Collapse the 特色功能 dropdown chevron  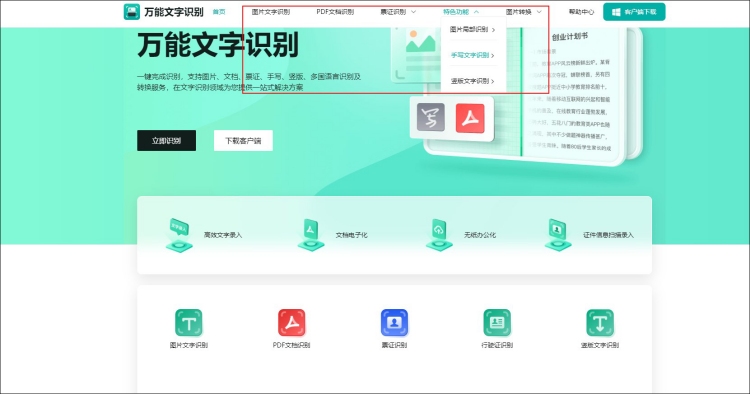pyautogui.click(x=476, y=12)
